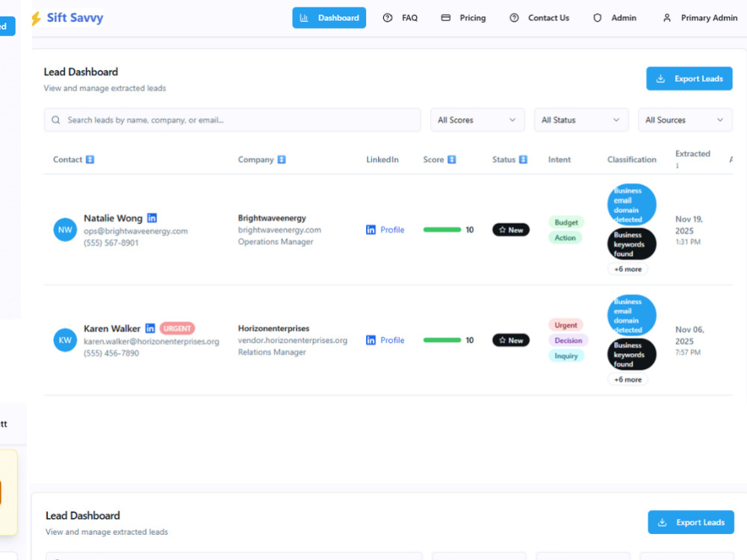Open the Primary Admin user menu
747x560 pixels.
[700, 18]
